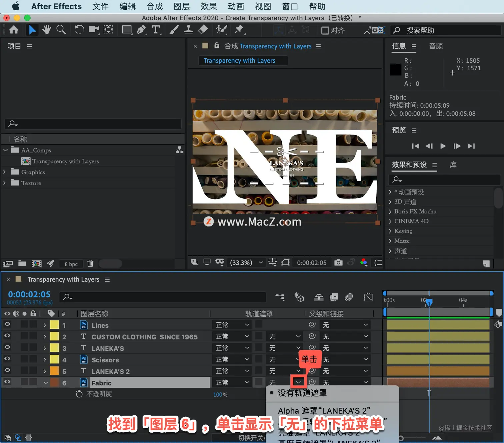504x443 pixels.
Task: Open the 文件 menu
Action: [100, 6]
